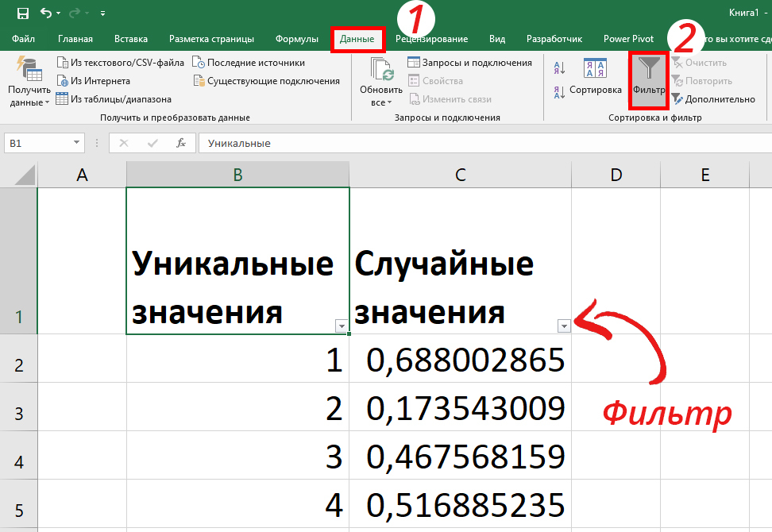Open Из текстового/CSV-файла import
Screen dimensions: 772x532
62,62
